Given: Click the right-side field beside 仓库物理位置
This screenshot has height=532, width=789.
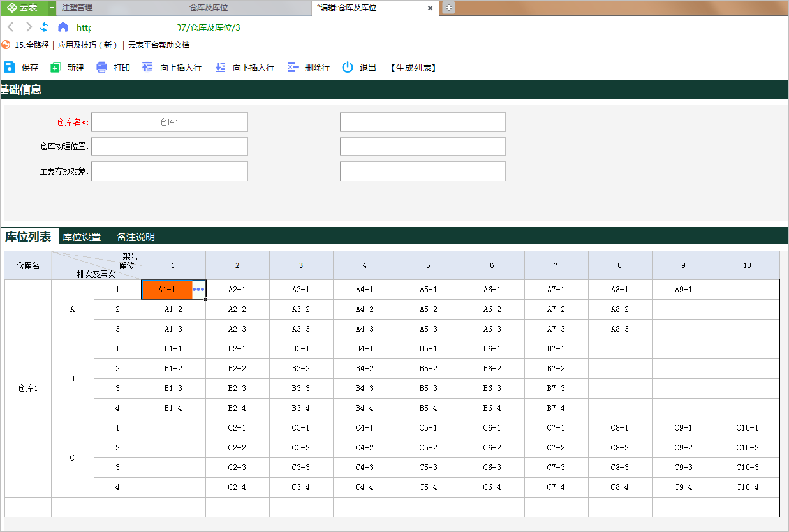Looking at the screenshot, I should [x=423, y=146].
